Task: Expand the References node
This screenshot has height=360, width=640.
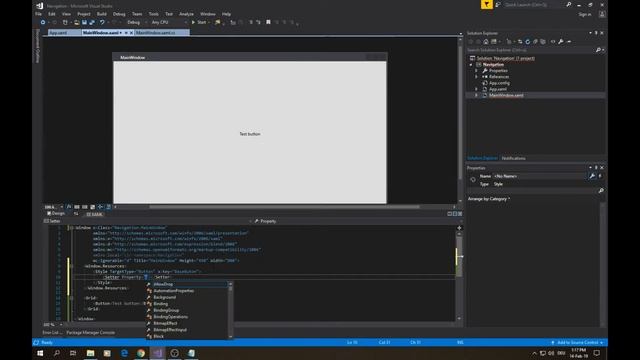Action: tap(476, 77)
